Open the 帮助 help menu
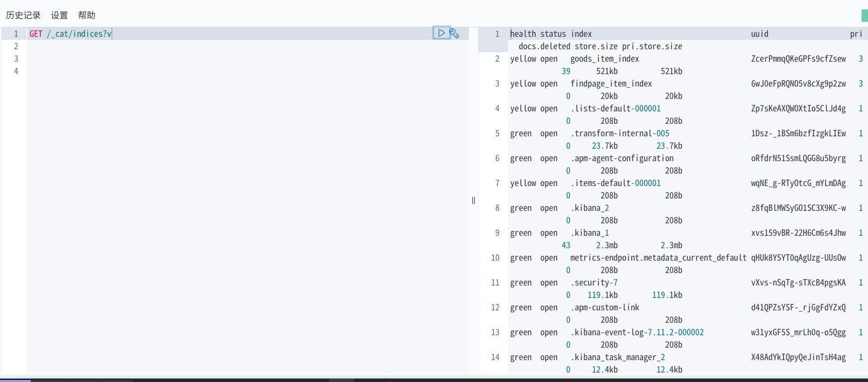The image size is (868, 382). coord(87,15)
